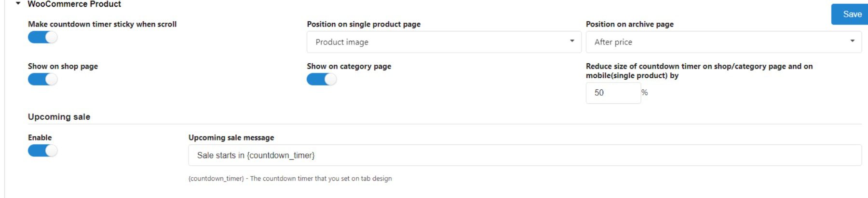
Task: Click the 'Upcoming sale message' label
Action: click(231, 138)
